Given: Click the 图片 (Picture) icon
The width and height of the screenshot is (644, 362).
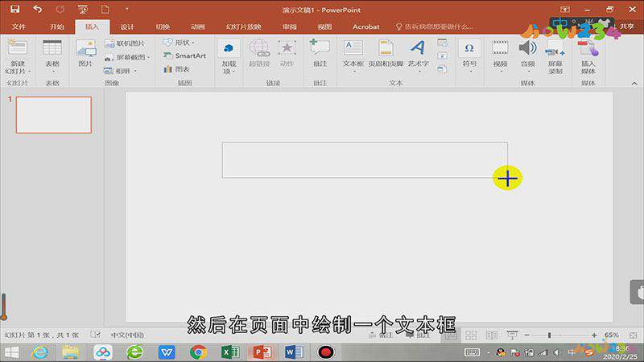Looking at the screenshot, I should [x=86, y=48].
